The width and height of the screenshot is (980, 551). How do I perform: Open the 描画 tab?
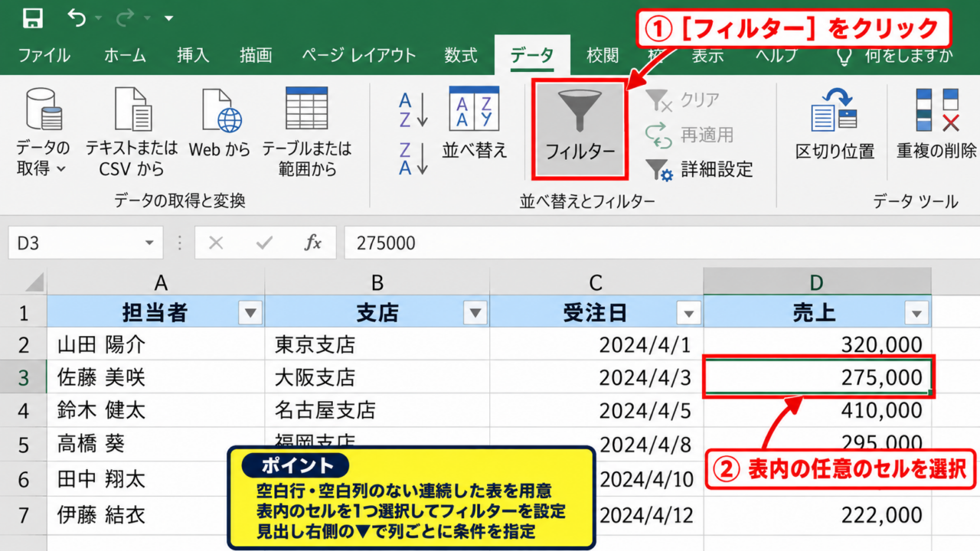point(256,55)
